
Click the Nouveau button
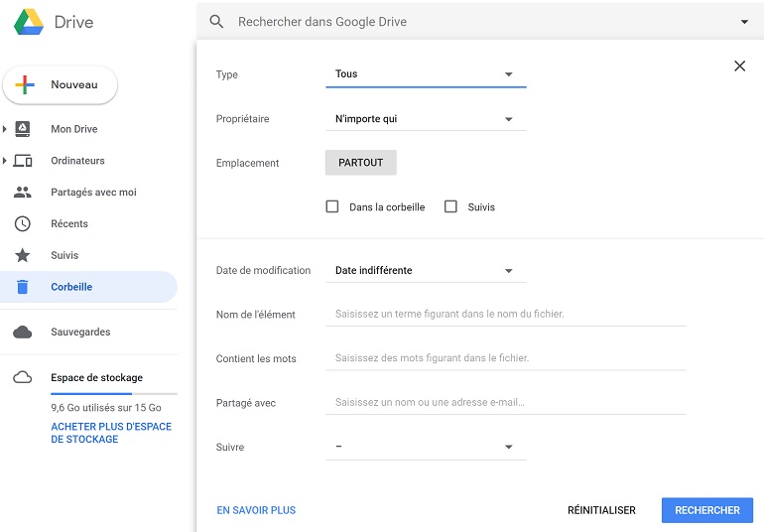(x=60, y=84)
